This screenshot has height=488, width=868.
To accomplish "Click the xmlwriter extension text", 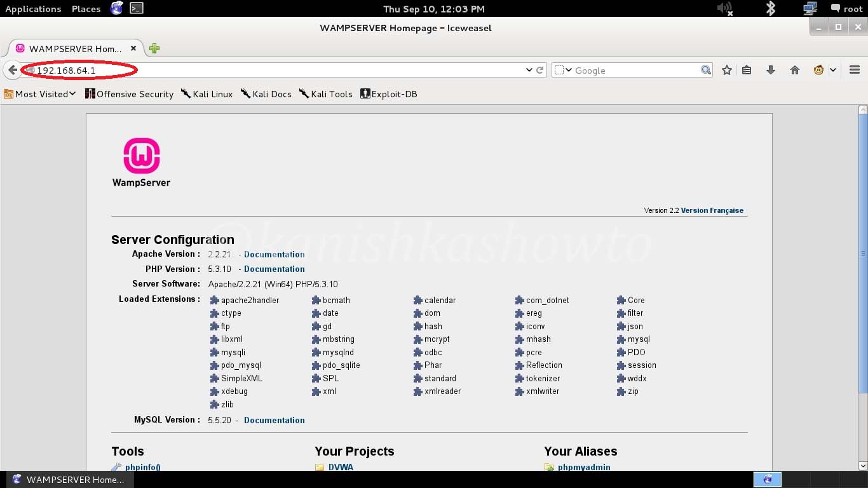I will click(x=543, y=391).
